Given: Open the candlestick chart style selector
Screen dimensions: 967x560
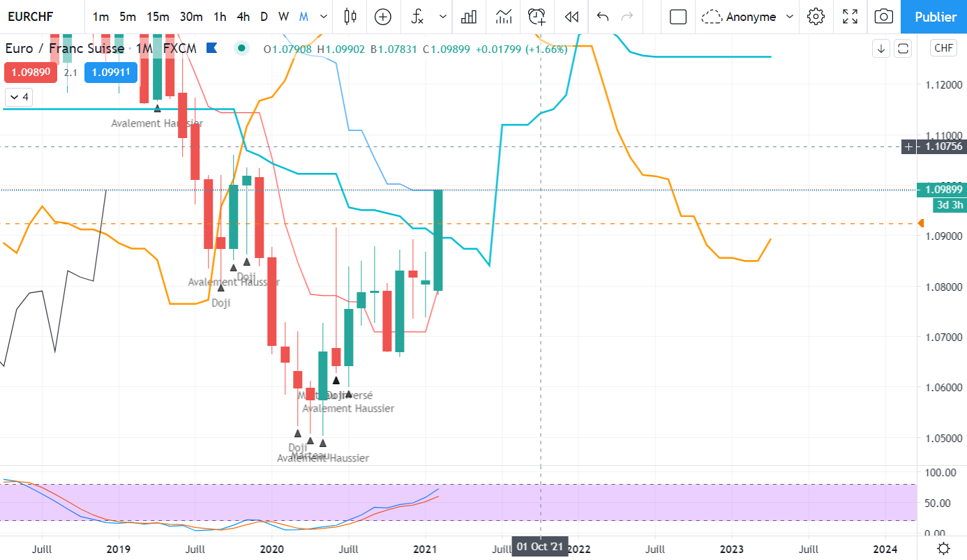Looking at the screenshot, I should pyautogui.click(x=350, y=17).
